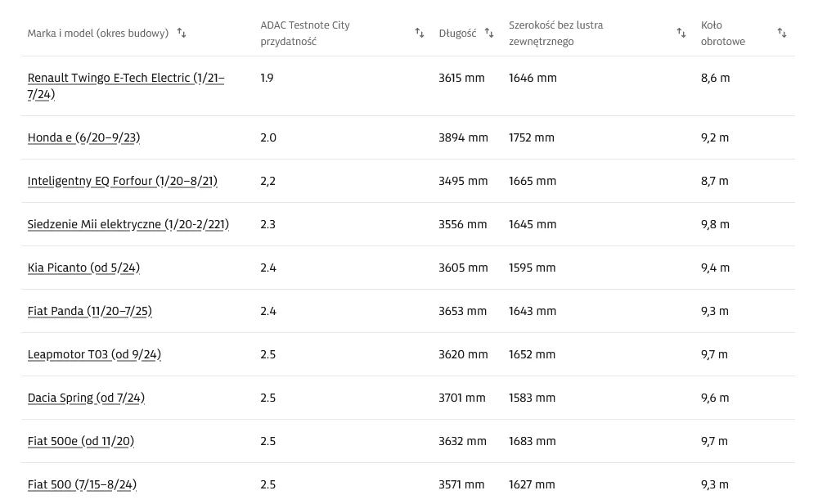
Task: Open Fiat Panda (11/20–7/25) details
Action: pos(89,311)
